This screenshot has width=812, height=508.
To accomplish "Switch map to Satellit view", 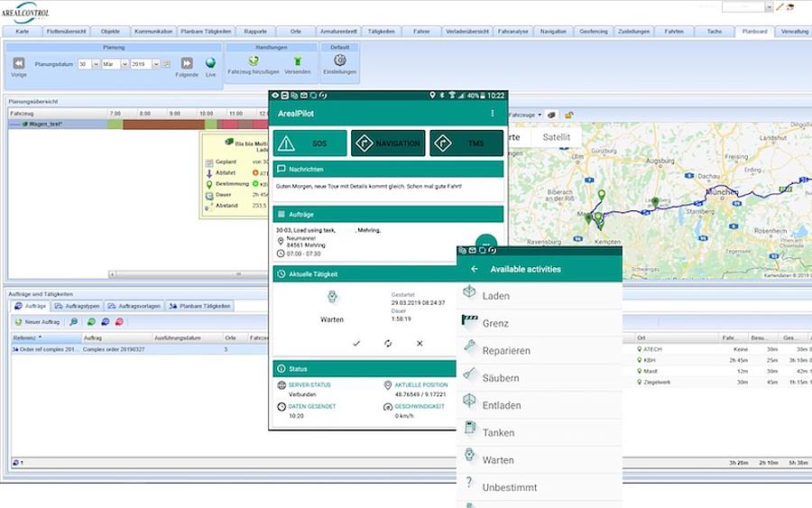I will point(556,137).
